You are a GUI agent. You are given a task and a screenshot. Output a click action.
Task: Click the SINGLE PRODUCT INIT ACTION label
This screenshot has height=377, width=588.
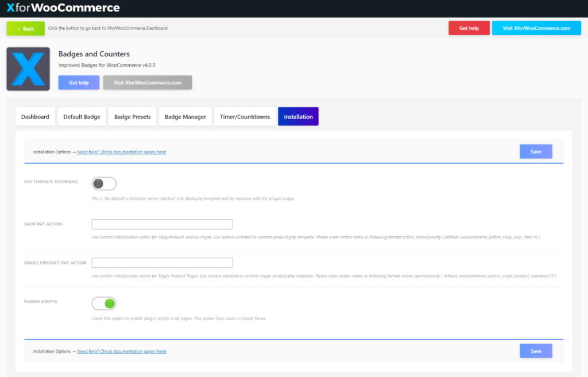point(55,263)
